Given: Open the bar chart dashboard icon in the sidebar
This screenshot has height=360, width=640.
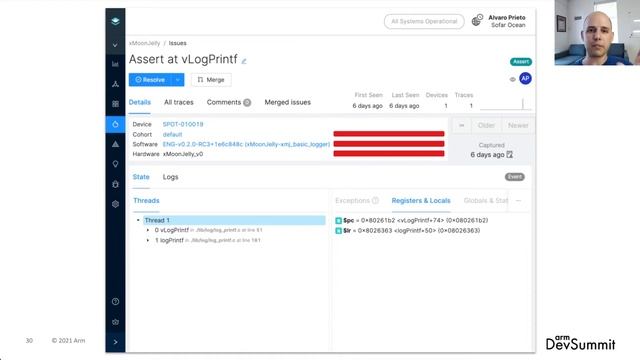Looking at the screenshot, I should tap(115, 64).
